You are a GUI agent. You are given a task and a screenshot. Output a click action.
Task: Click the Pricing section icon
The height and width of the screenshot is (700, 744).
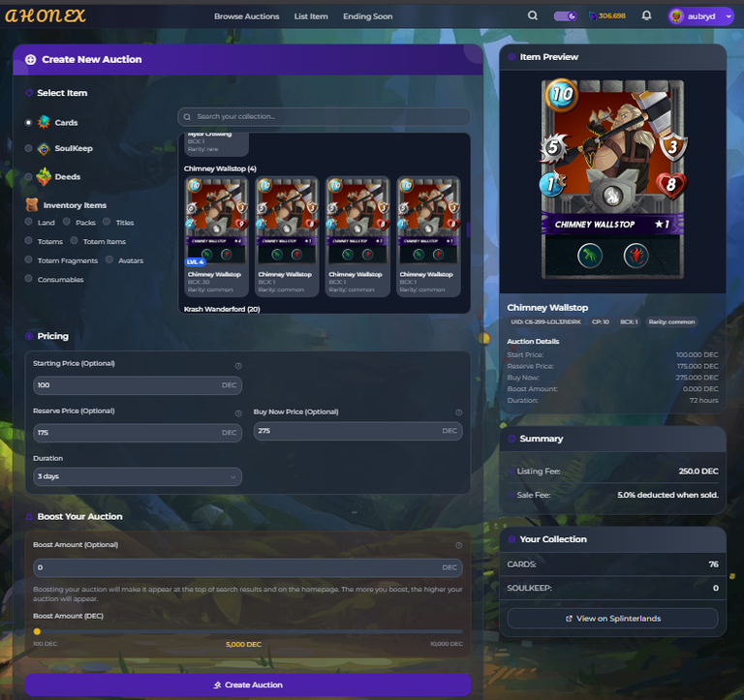click(x=29, y=336)
